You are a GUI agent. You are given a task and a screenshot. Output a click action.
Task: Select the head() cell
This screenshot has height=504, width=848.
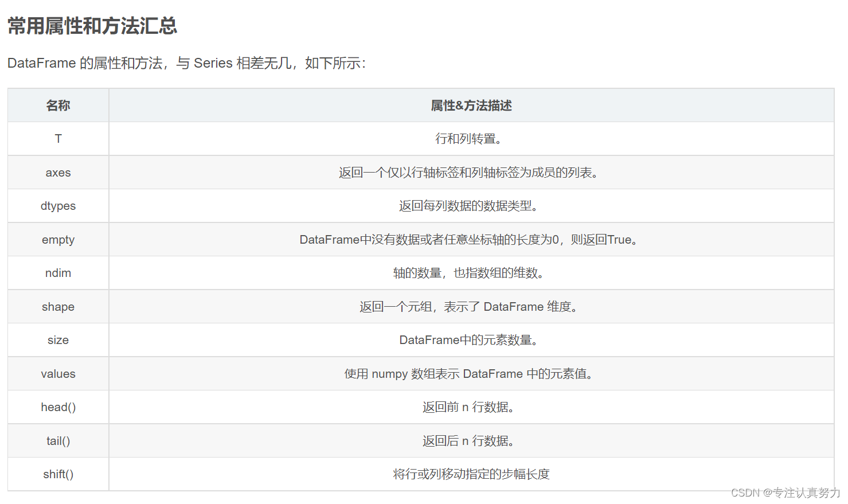tap(58, 407)
